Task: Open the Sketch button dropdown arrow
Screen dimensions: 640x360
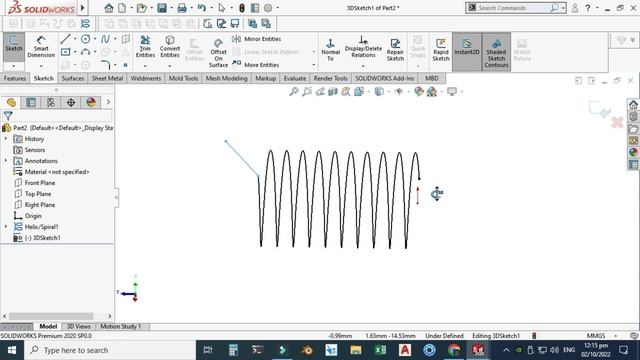Action: [14, 66]
